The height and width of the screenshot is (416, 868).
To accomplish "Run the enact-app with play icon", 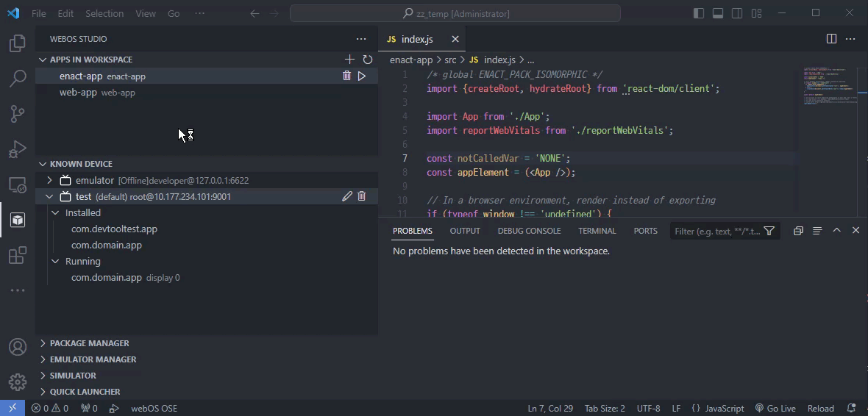I will (361, 76).
